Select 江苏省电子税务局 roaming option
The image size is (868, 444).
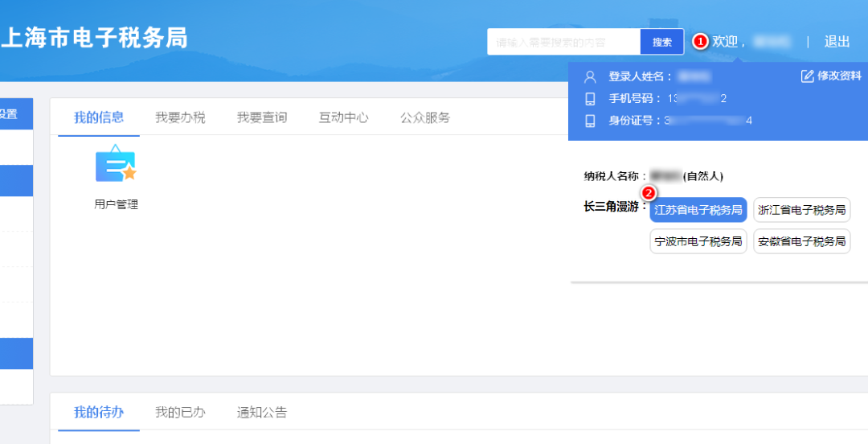(x=698, y=210)
